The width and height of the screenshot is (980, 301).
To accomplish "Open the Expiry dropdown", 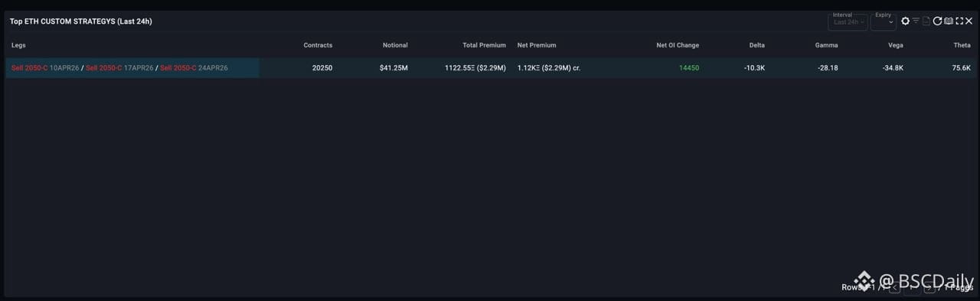I will pyautogui.click(x=883, y=21).
